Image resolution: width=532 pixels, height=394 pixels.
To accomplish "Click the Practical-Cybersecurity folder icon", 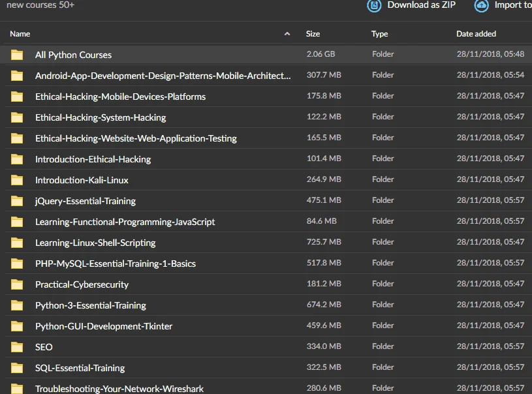I will (17, 284).
